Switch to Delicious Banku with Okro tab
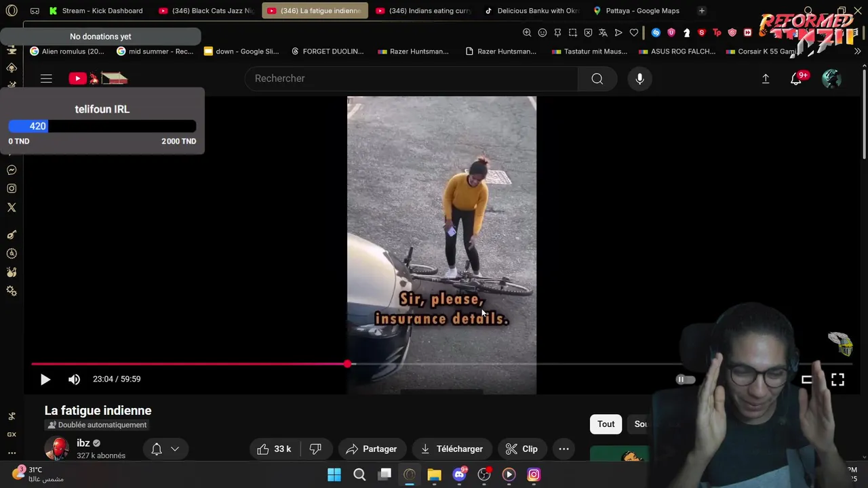 [x=532, y=11]
